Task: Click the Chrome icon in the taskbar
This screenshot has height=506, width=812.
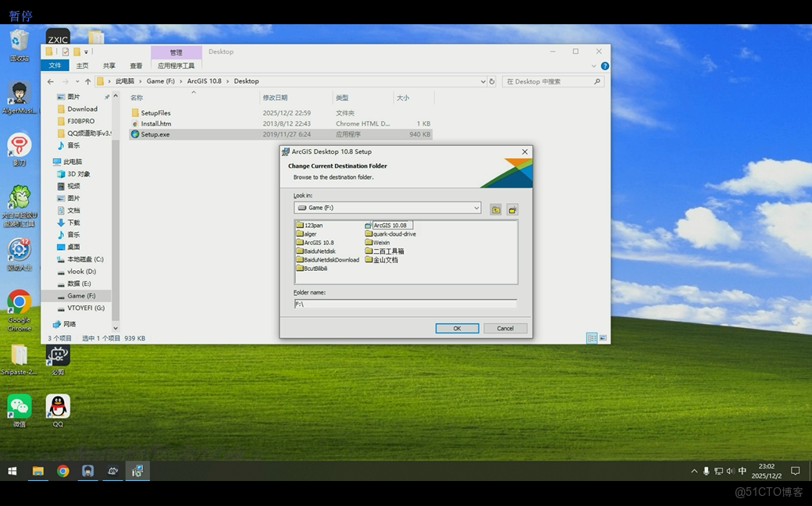Action: pyautogui.click(x=63, y=471)
